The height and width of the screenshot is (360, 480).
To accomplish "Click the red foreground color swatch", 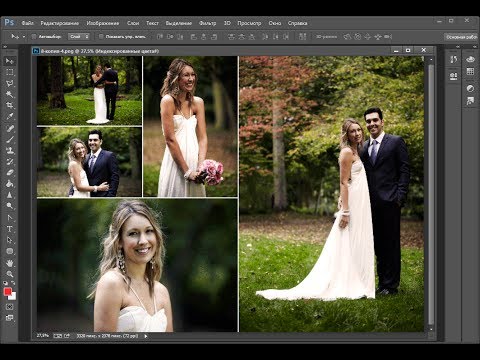I will 7,292.
